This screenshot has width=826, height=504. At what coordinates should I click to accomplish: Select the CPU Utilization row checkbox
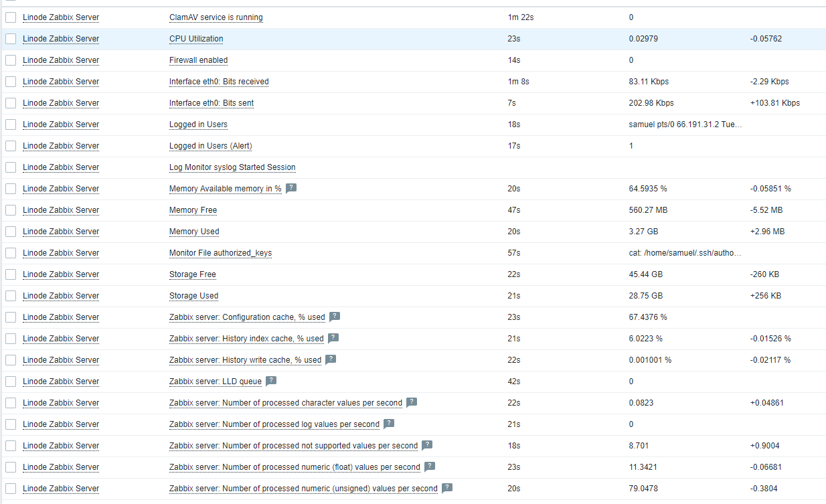pyautogui.click(x=11, y=39)
